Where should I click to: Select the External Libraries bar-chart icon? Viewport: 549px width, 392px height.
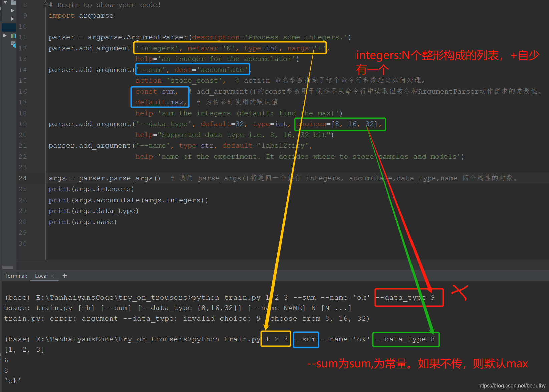click(x=13, y=36)
